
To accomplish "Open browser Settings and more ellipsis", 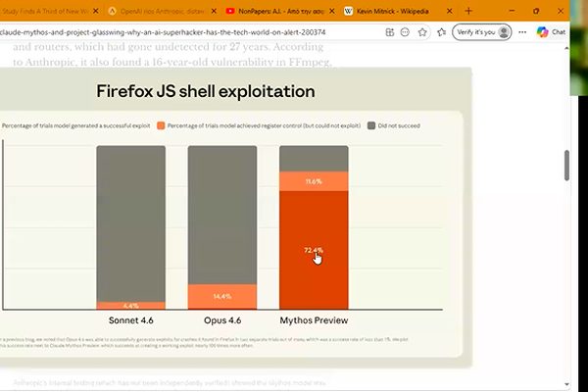I will [522, 32].
